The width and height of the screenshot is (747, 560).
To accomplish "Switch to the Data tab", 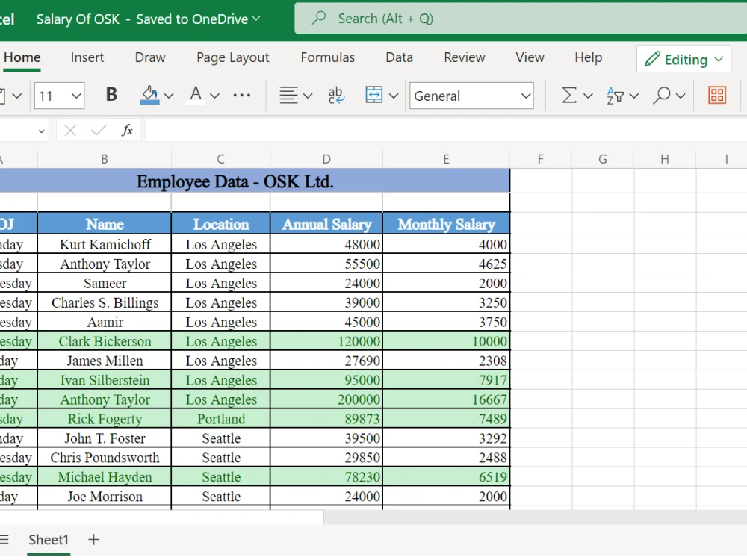I will (x=399, y=57).
